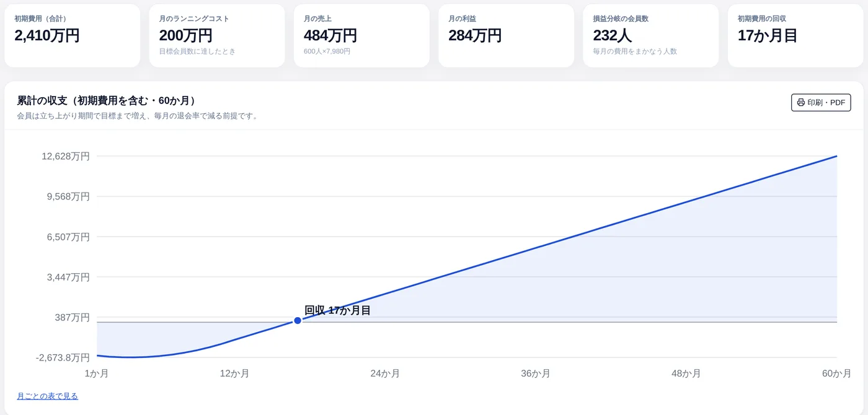Click the 初期費用（合計） card label
This screenshot has width=868, height=415.
(x=41, y=19)
